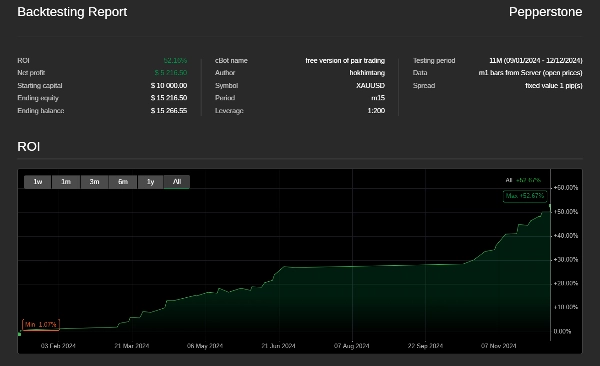Choose the 1y range button

coord(150,182)
